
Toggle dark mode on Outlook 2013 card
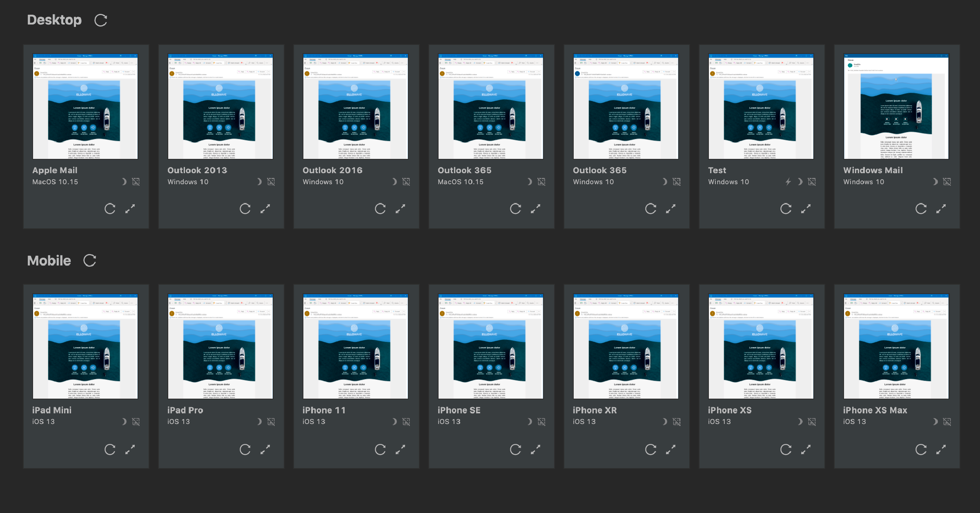(259, 181)
